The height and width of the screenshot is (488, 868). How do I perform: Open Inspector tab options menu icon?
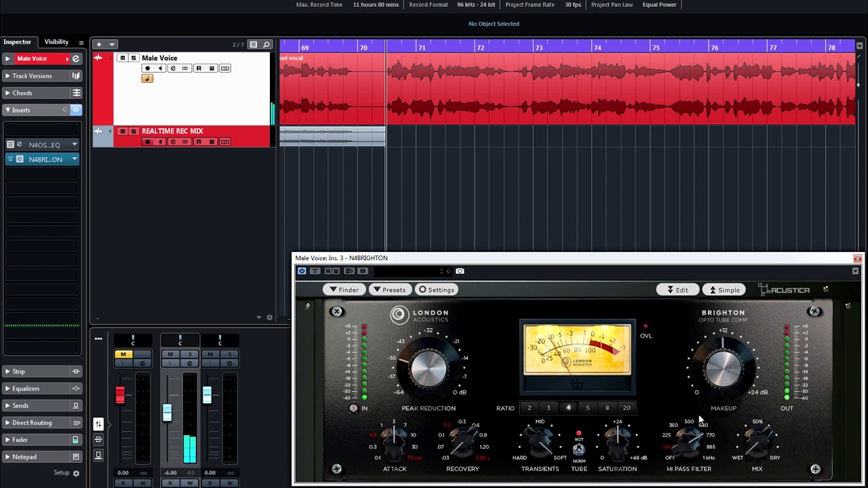[x=81, y=42]
